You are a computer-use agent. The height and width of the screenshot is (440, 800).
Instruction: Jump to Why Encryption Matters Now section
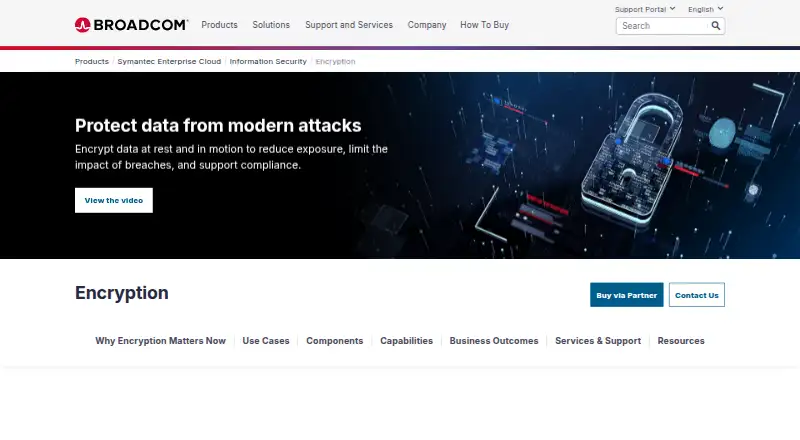(160, 341)
